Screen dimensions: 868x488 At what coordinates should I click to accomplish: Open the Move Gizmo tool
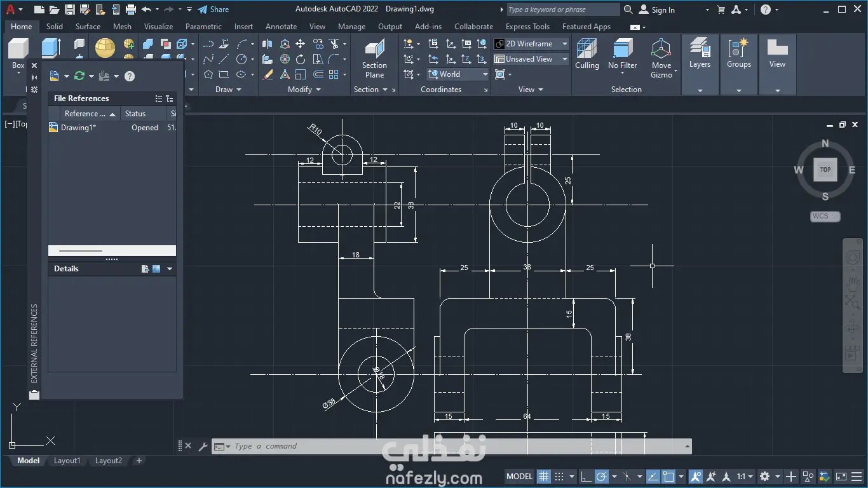(661, 58)
